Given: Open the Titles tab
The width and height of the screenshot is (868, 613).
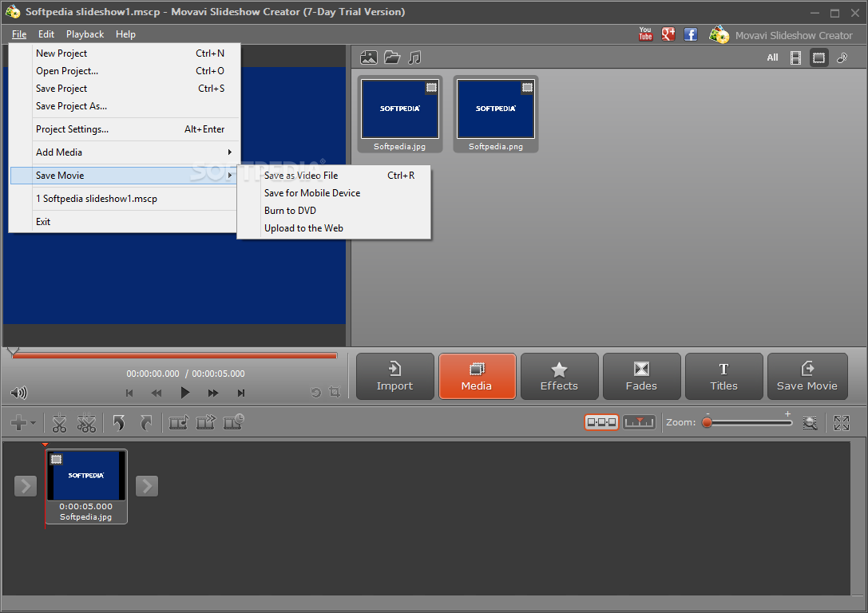Looking at the screenshot, I should 724,377.
